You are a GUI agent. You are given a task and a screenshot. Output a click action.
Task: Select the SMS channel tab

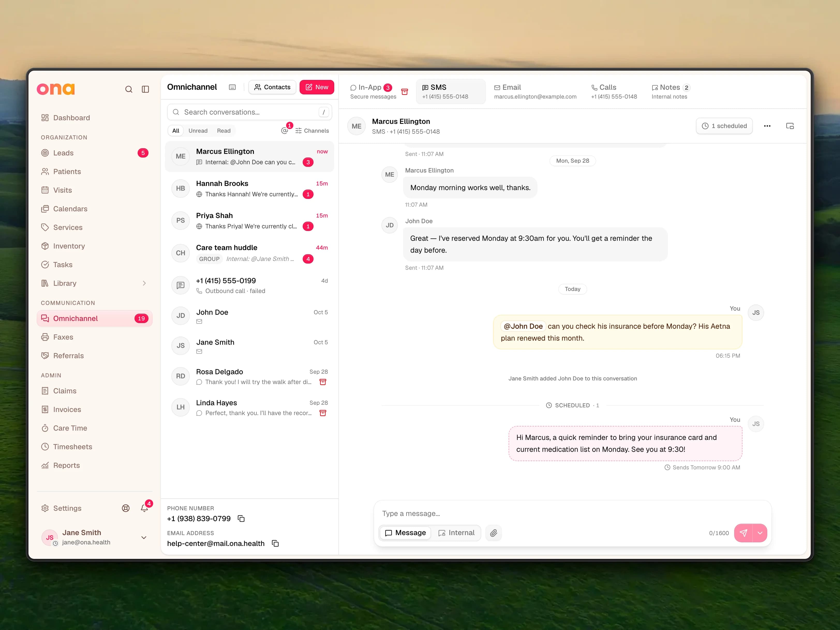[451, 92]
